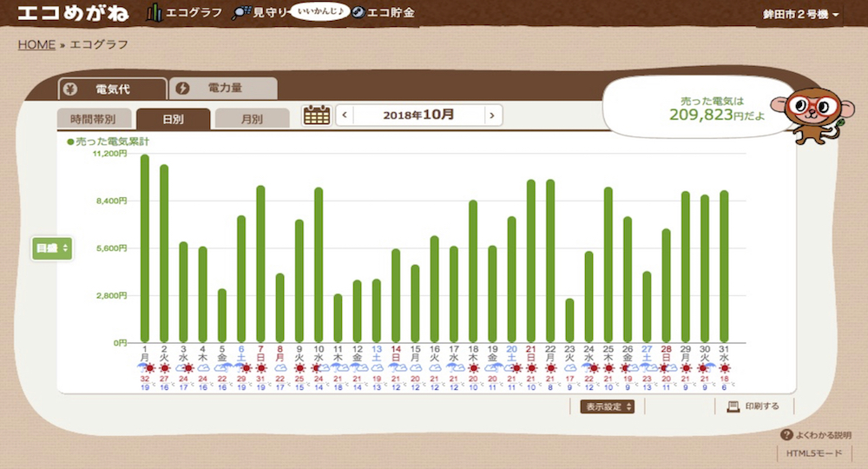Click the green bar for day 10

tap(319, 265)
